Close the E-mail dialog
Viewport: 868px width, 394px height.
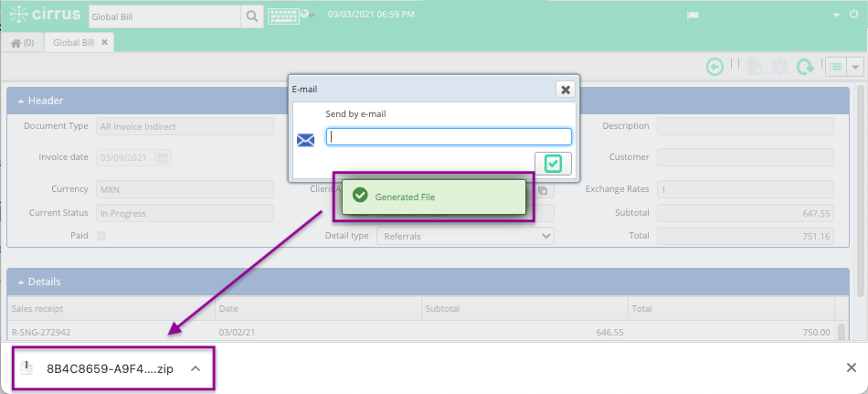coord(566,90)
